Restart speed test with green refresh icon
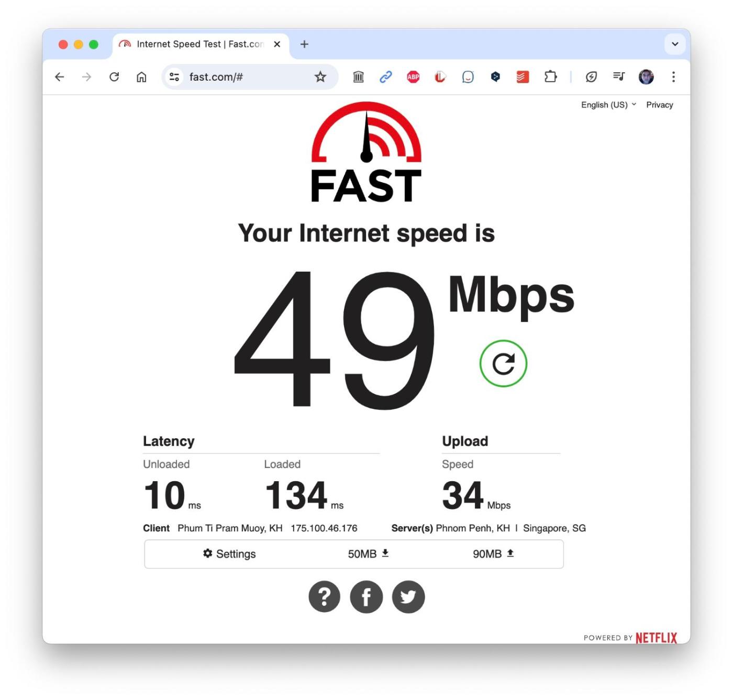The height and width of the screenshot is (700, 733). pyautogui.click(x=503, y=363)
